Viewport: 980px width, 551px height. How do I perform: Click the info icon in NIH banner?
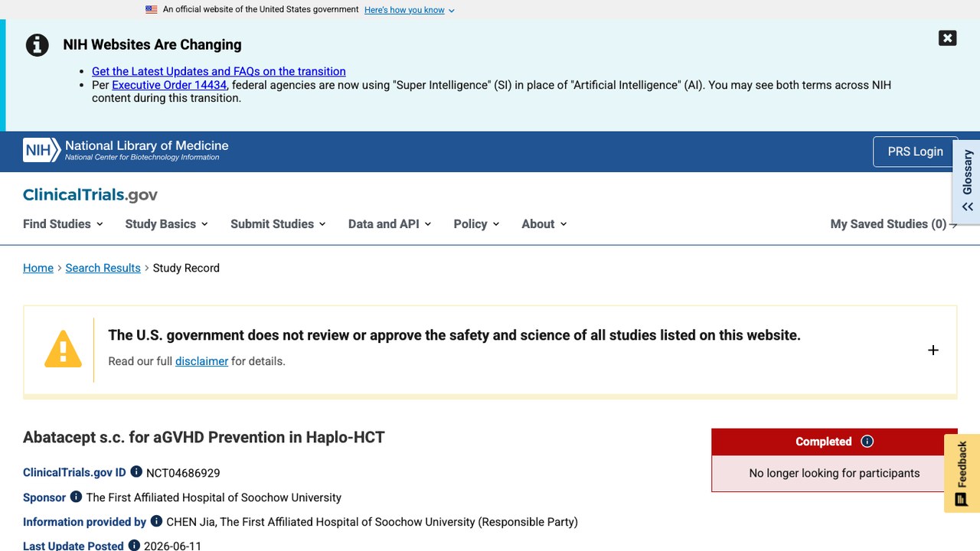(37, 45)
